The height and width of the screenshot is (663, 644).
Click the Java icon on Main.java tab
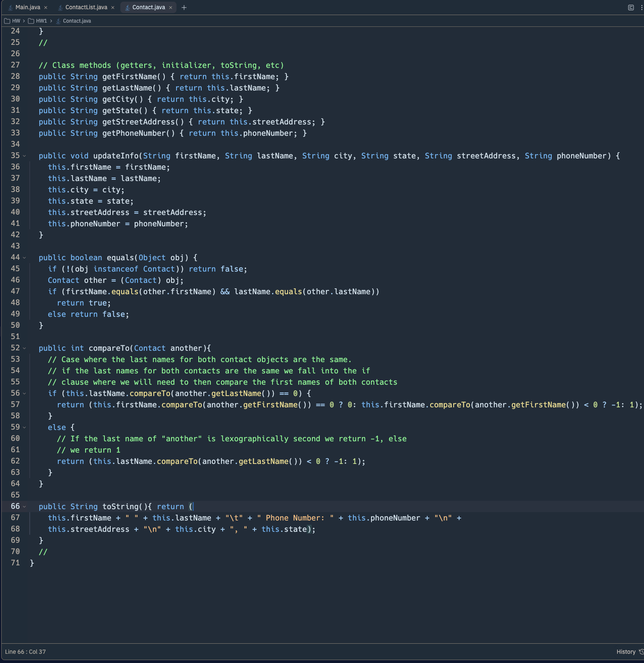[11, 8]
